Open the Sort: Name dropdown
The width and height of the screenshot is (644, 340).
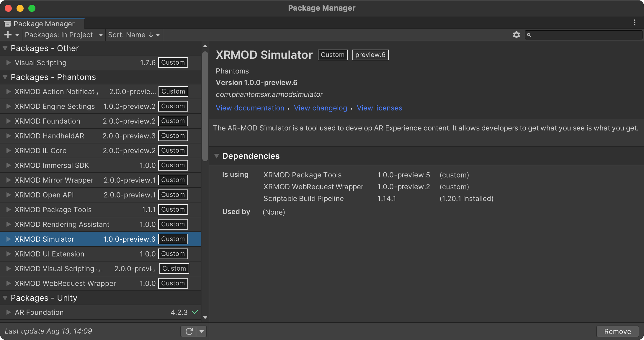pos(134,35)
